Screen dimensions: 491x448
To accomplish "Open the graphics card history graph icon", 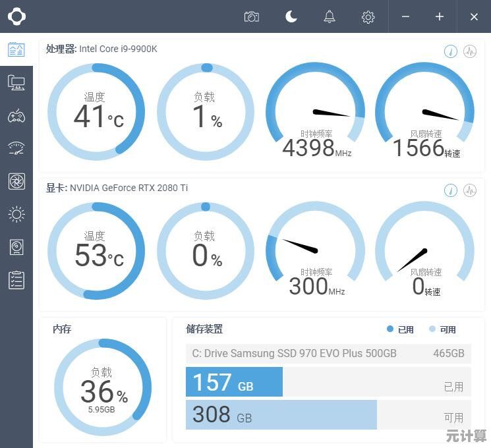I will point(470,190).
